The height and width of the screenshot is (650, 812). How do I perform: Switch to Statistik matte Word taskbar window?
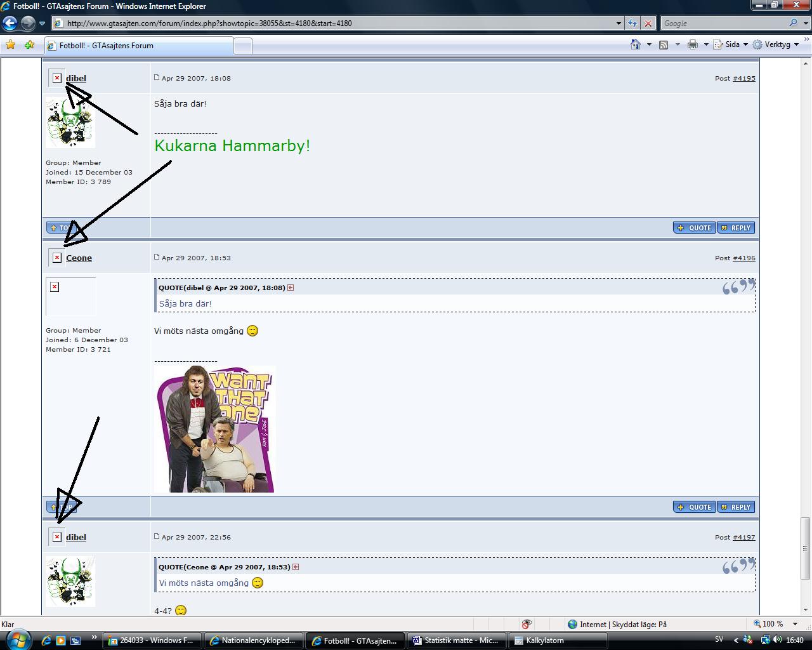[x=457, y=640]
